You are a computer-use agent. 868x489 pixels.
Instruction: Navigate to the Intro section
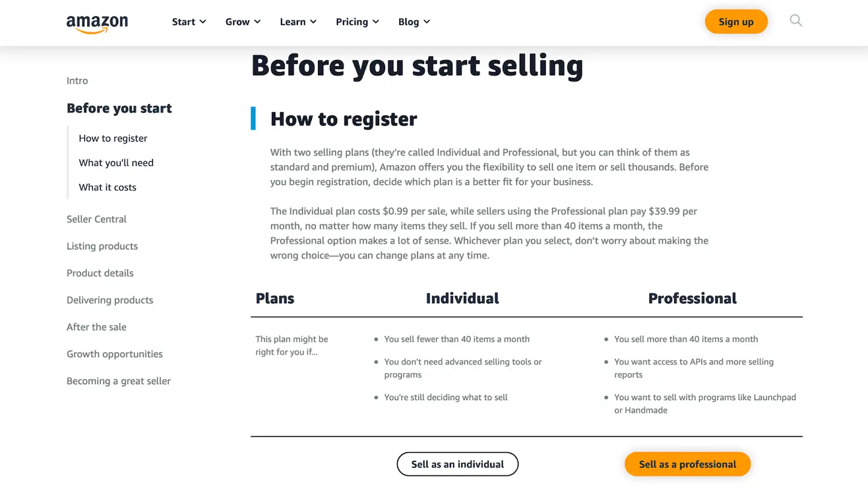click(76, 80)
